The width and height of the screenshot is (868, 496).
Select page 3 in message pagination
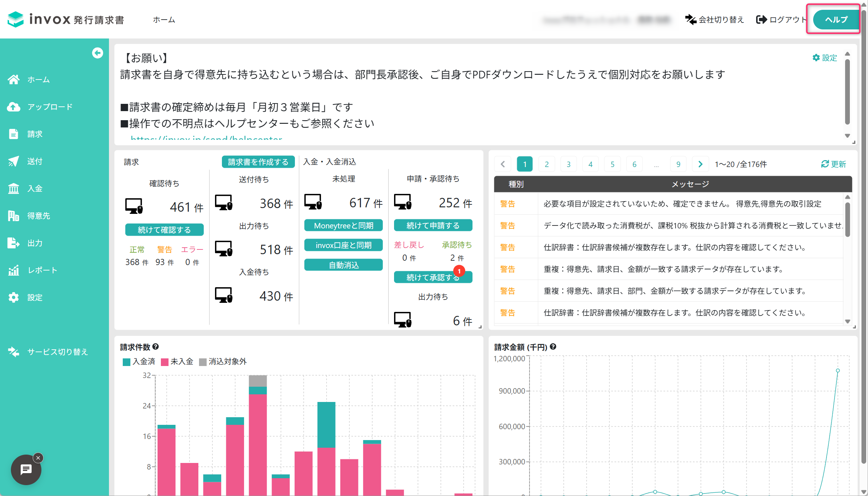click(x=568, y=164)
